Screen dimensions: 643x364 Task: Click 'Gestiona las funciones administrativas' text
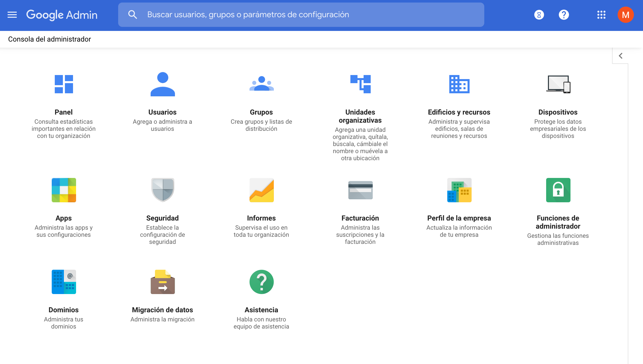tap(558, 239)
